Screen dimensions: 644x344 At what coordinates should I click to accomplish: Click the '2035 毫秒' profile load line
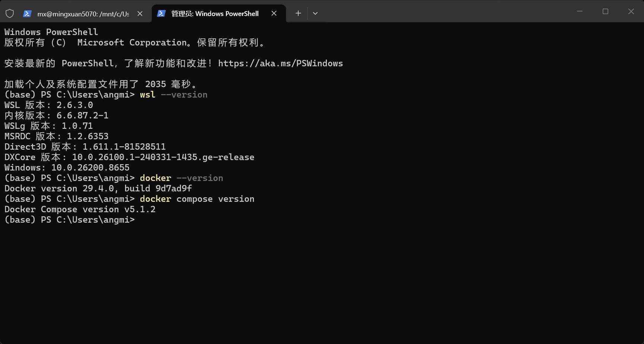tap(101, 84)
